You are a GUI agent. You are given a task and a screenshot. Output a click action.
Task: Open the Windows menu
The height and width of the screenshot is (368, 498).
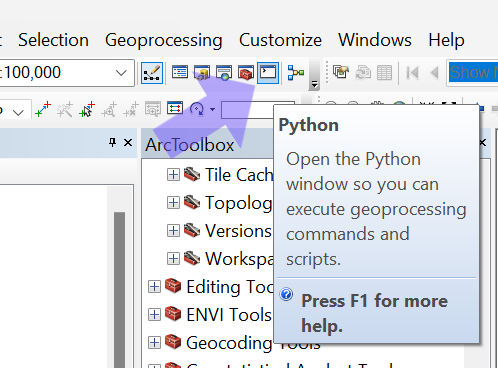[x=375, y=40]
